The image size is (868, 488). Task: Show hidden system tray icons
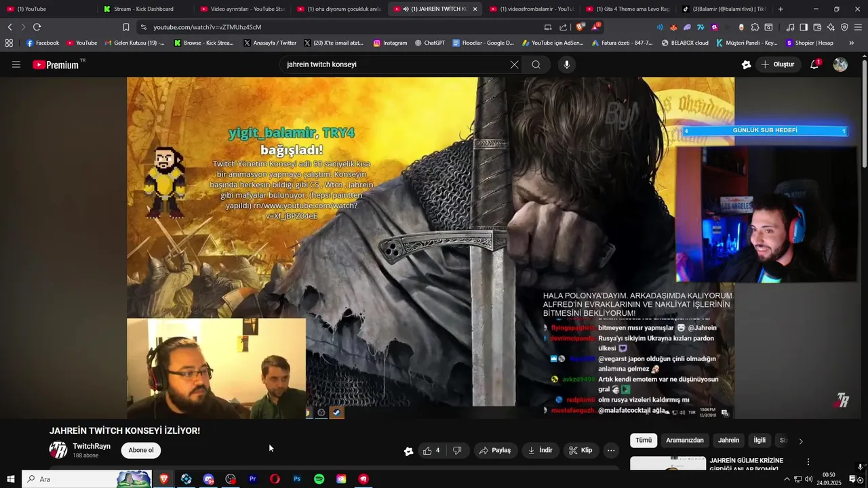787,479
